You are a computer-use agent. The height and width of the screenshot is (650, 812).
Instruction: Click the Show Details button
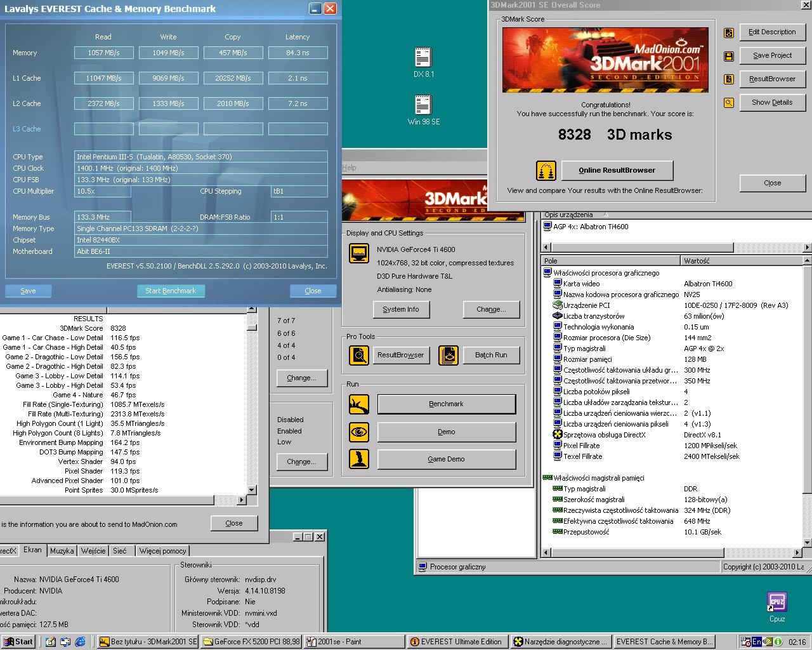pos(772,102)
